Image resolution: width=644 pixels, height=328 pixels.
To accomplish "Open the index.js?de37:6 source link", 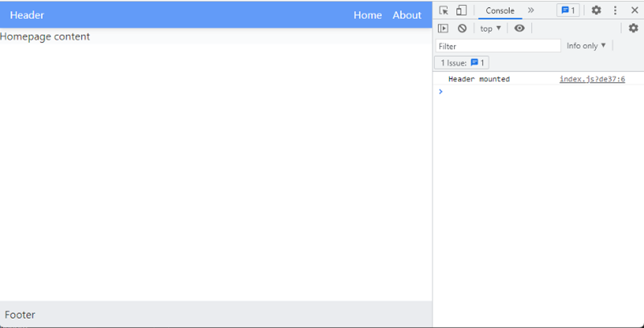I will pos(592,79).
